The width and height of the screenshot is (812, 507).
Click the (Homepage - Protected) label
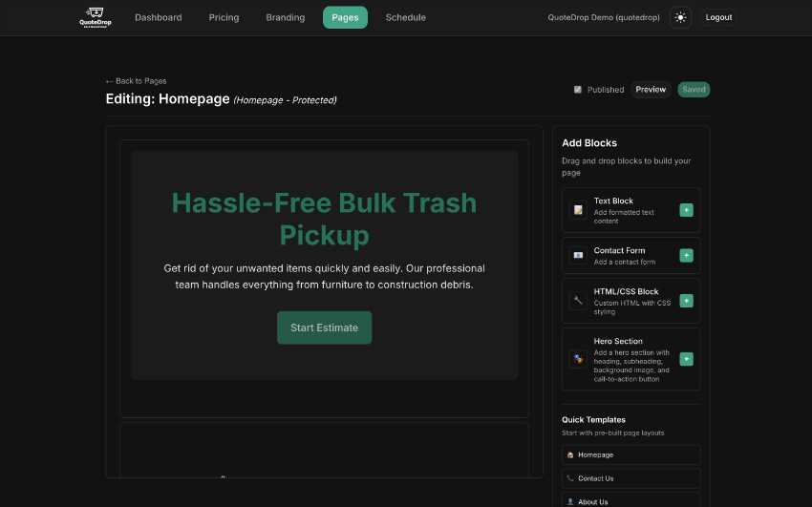tap(285, 100)
